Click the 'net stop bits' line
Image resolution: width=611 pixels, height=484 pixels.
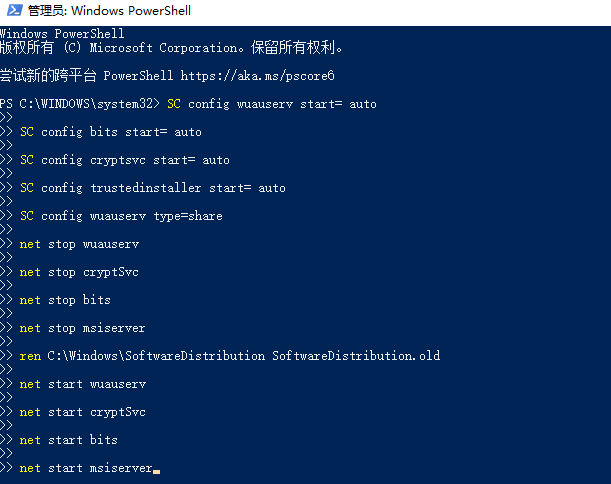pyautogui.click(x=65, y=300)
